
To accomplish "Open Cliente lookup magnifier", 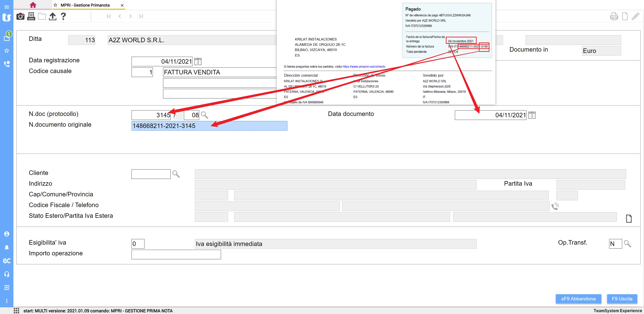I will coord(176,174).
